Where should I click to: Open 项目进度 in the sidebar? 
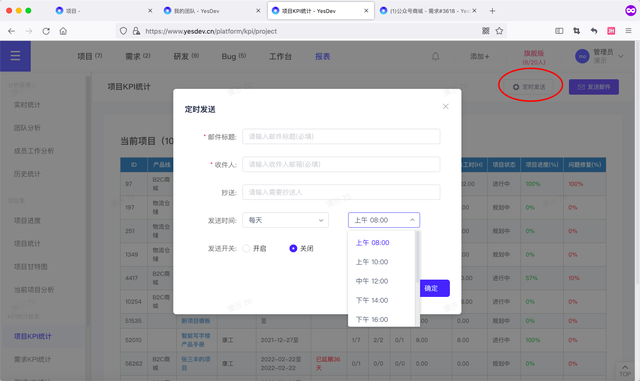coord(27,221)
